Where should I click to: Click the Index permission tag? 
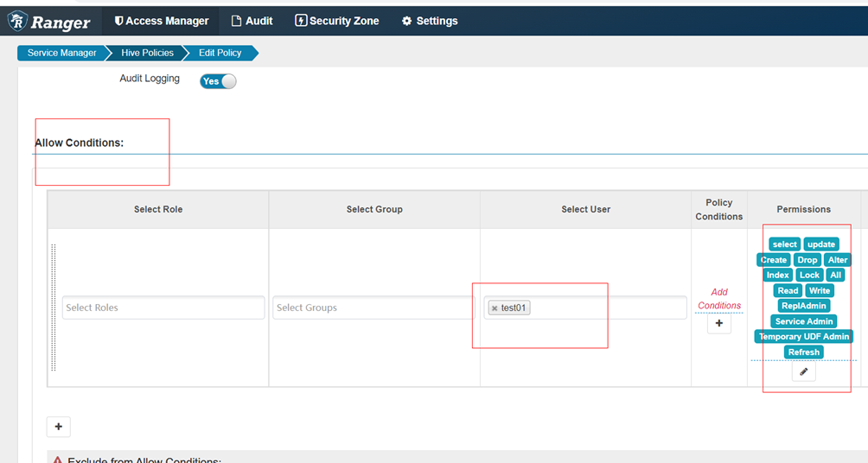point(778,275)
